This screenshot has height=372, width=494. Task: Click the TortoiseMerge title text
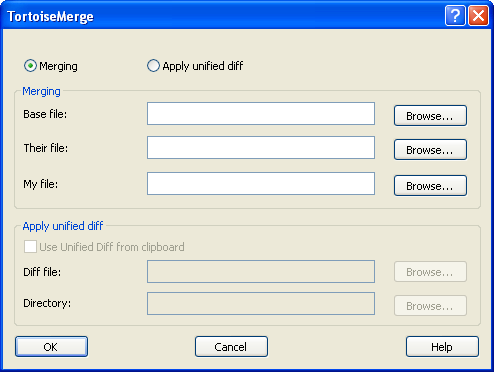[x=50, y=16]
